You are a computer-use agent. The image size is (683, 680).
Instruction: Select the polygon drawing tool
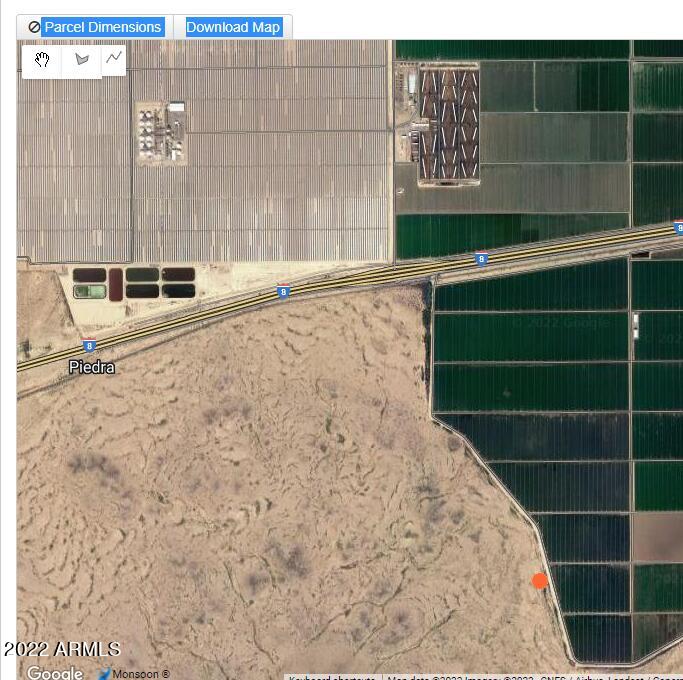click(81, 60)
